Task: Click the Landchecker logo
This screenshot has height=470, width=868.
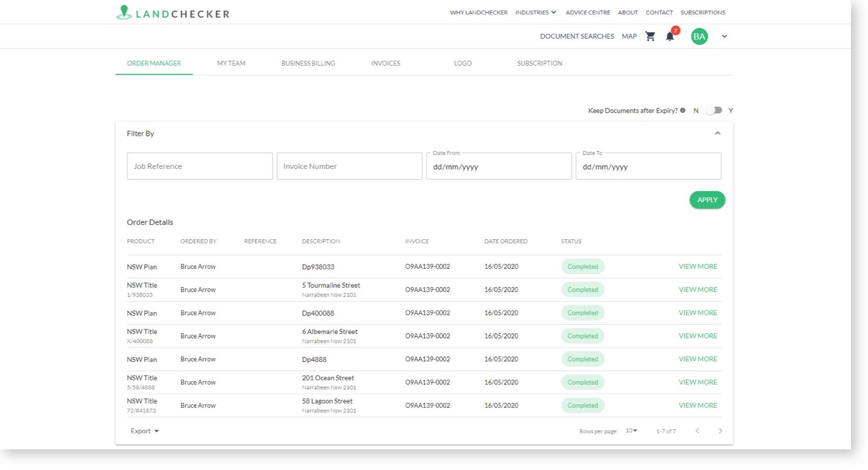Action: pos(173,13)
